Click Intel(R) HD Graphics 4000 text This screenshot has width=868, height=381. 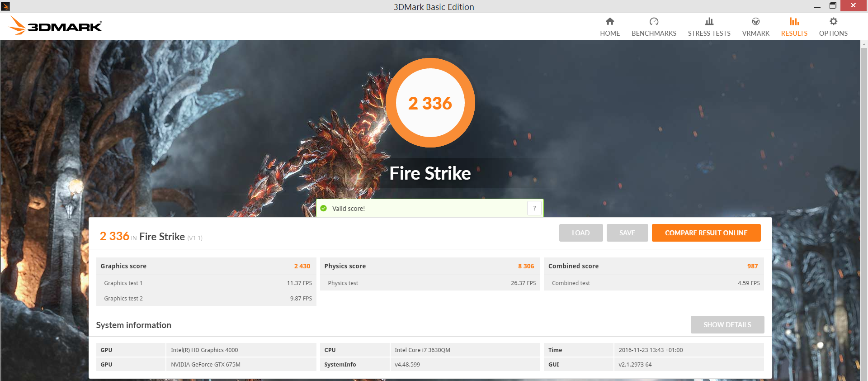tap(204, 350)
